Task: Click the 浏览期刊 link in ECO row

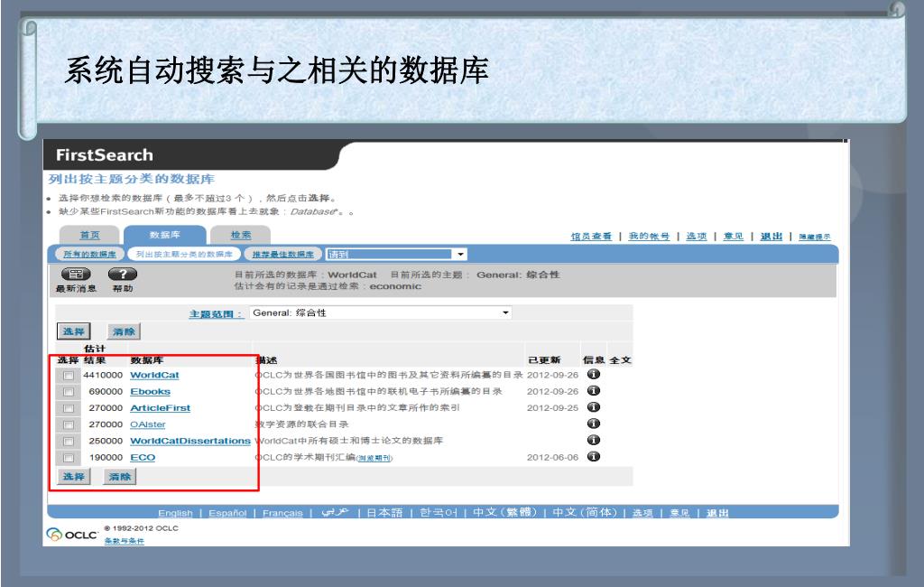Action: click(x=374, y=459)
